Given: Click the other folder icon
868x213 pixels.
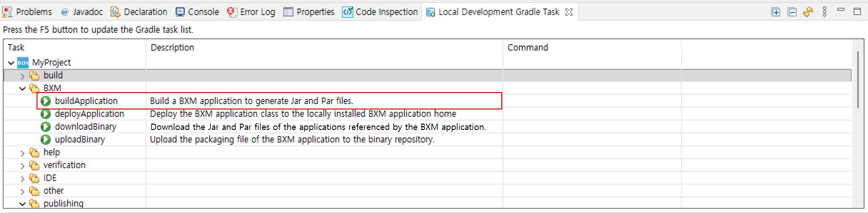Looking at the screenshot, I should pyautogui.click(x=34, y=191).
